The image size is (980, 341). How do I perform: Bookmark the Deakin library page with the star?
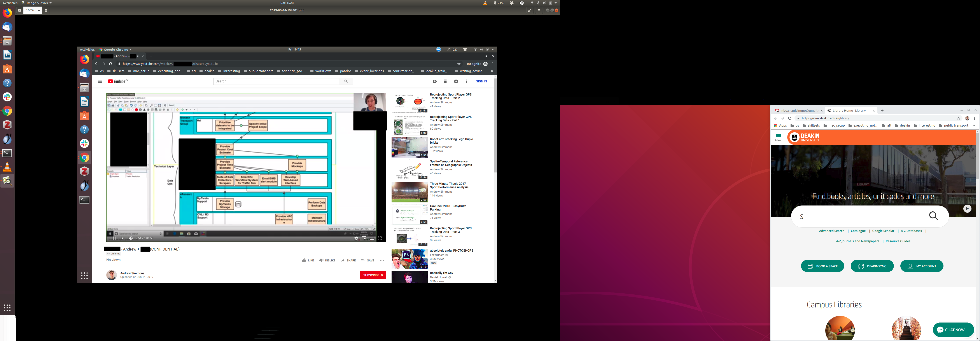click(958, 118)
